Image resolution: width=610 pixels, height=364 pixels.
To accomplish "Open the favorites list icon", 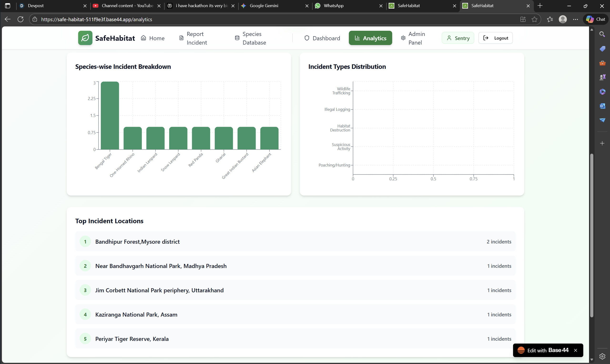I will (550, 19).
